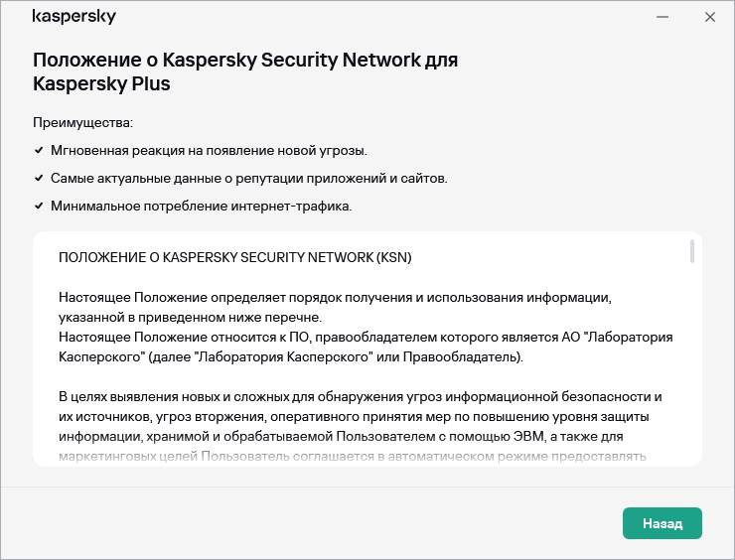Click the "Положение о Kaspersky Security Network" heading
The height and width of the screenshot is (560, 735).
pos(245,60)
